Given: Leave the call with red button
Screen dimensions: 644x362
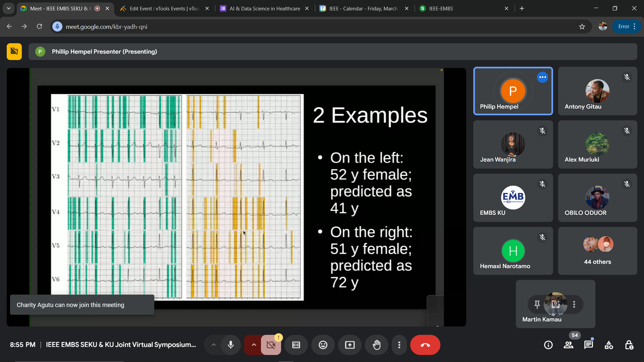Looking at the screenshot, I should pos(425,345).
